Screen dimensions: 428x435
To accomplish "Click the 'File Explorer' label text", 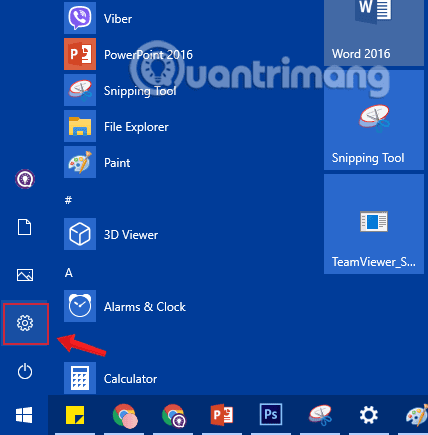I will pos(136,127).
